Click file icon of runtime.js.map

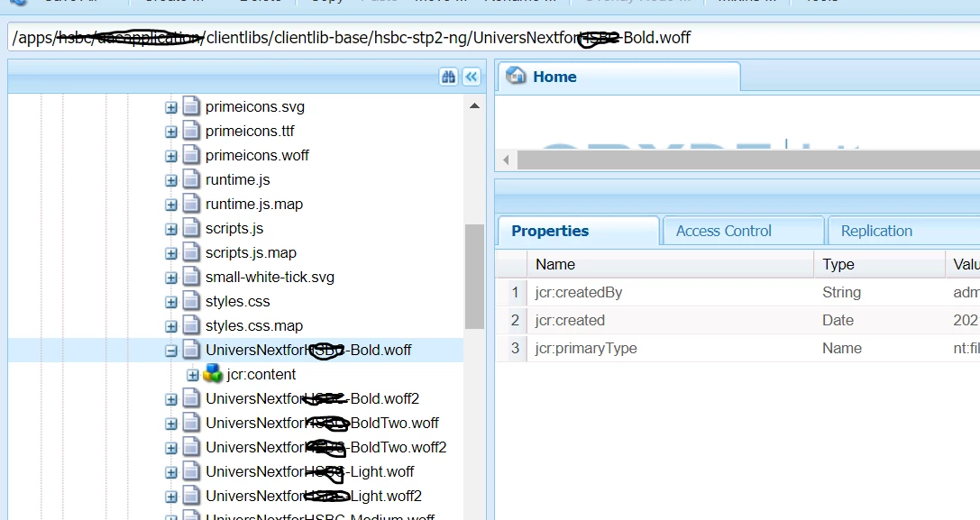pos(191,205)
